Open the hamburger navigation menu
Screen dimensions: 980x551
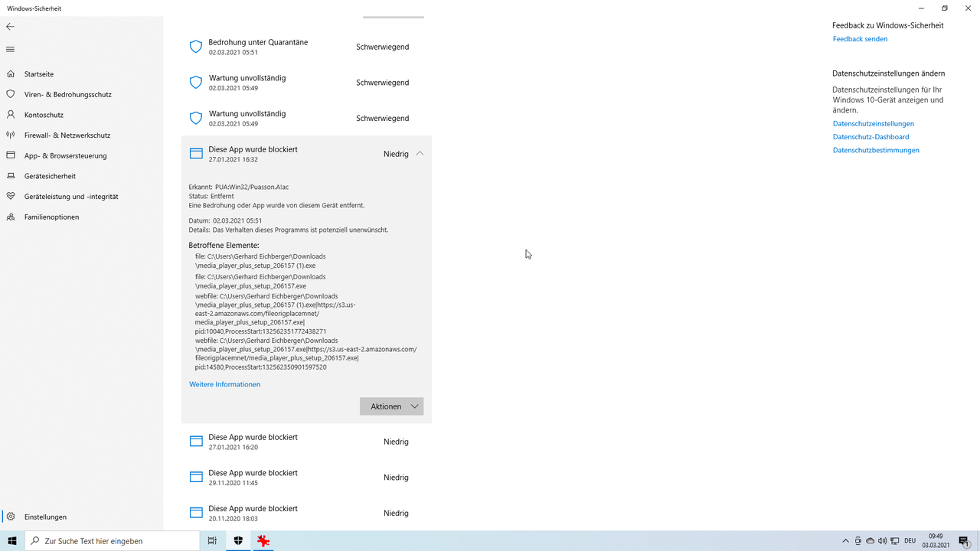(x=10, y=49)
